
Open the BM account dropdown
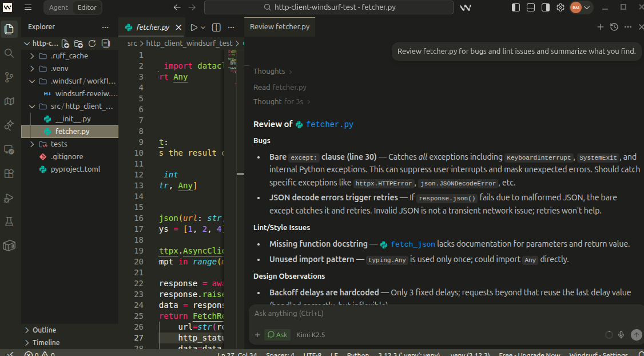coord(581,7)
